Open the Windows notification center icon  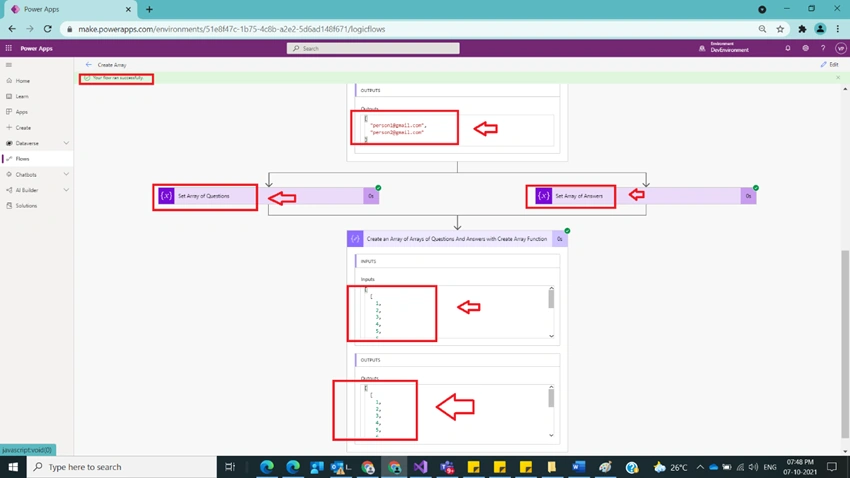click(832, 467)
